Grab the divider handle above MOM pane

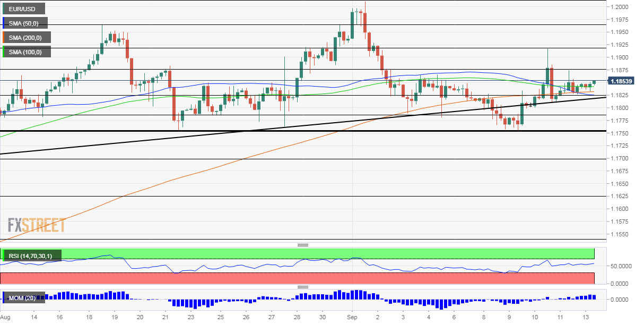[303, 287]
